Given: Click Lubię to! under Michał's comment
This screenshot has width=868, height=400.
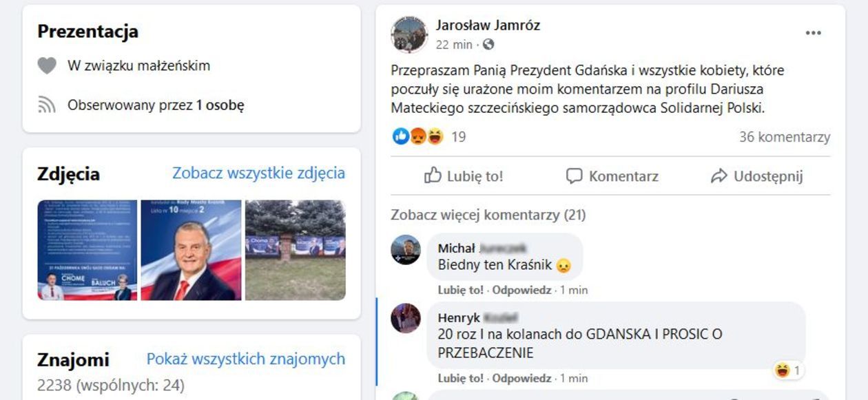Looking at the screenshot, I should click(460, 290).
